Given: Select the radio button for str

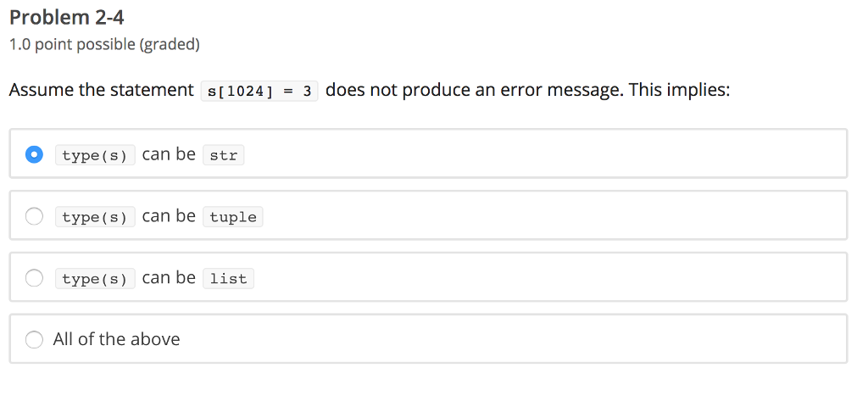Looking at the screenshot, I should coord(34,154).
